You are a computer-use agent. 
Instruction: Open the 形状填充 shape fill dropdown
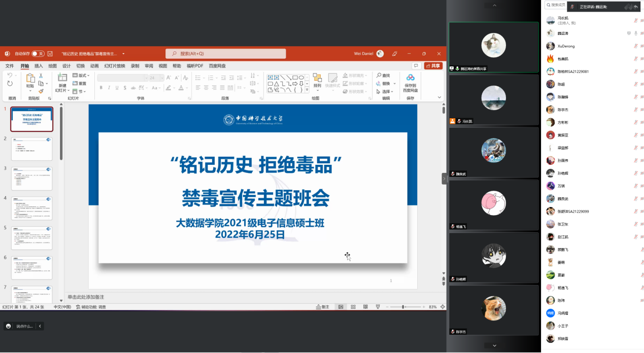[x=355, y=76]
